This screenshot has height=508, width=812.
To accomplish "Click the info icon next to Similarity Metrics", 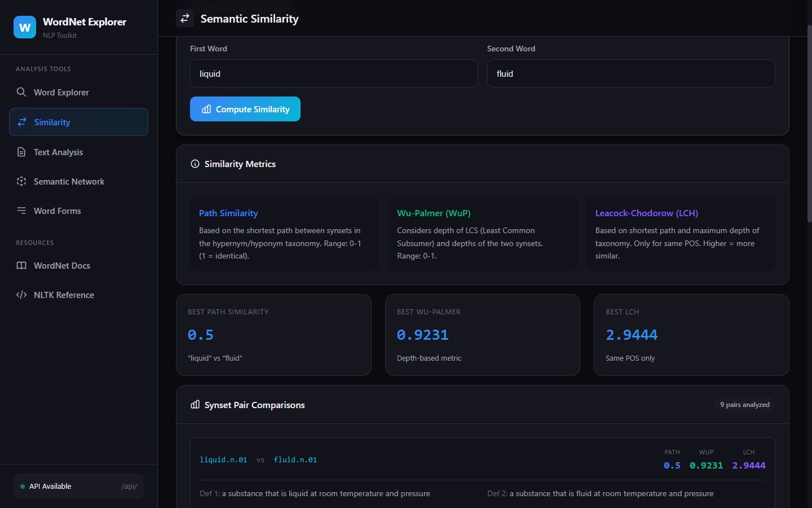I will [195, 164].
